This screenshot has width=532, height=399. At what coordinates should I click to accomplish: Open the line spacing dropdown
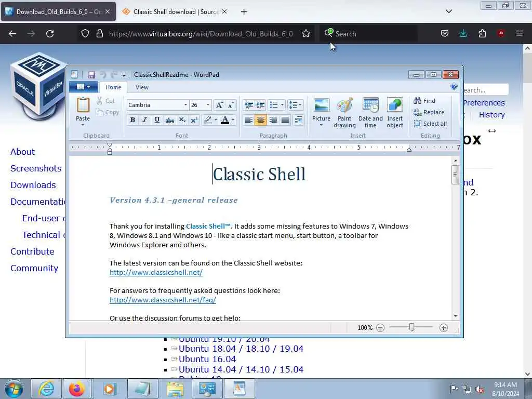(295, 105)
